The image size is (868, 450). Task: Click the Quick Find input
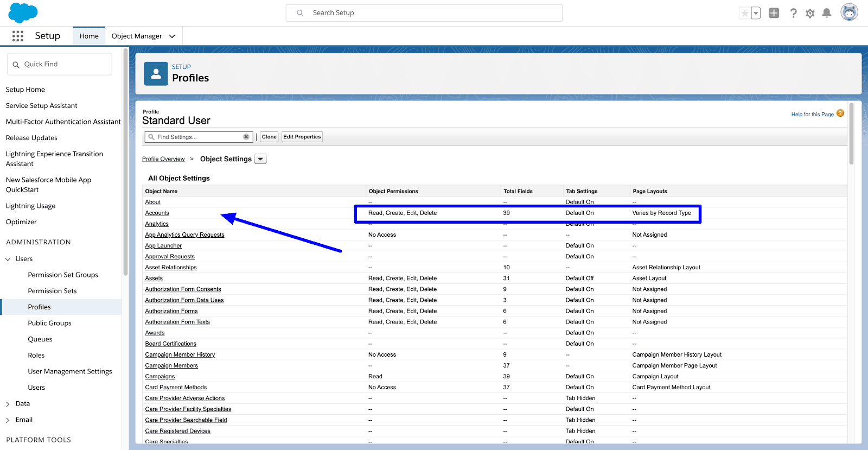coord(60,64)
